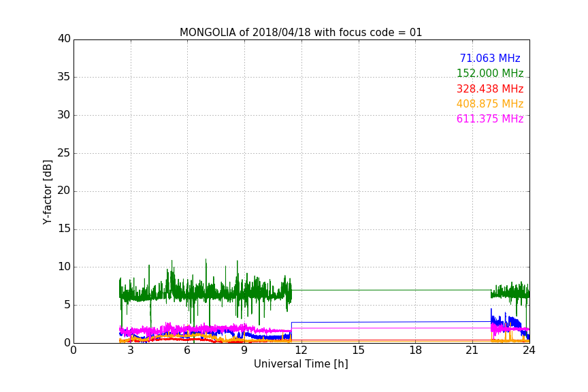
Task: Click the x-axis tick label 15
Action: tap(359, 350)
